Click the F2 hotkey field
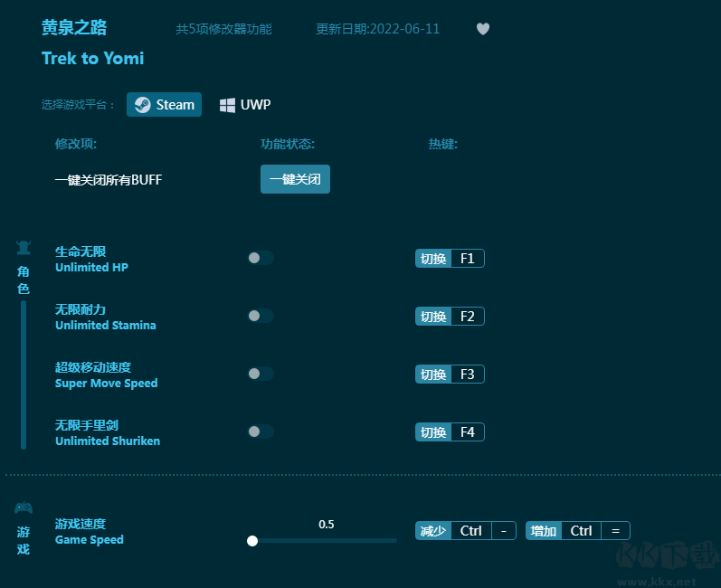The height and width of the screenshot is (588, 721). click(467, 317)
